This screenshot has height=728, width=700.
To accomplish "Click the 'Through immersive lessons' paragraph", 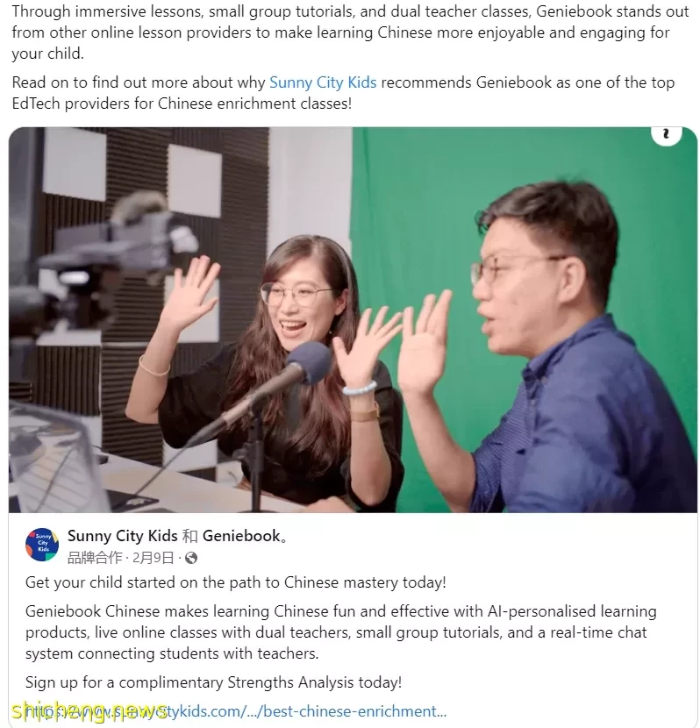I will pyautogui.click(x=350, y=32).
